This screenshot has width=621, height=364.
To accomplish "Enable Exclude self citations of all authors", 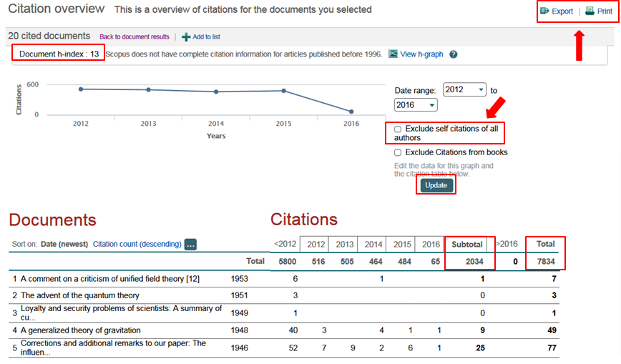I will (x=398, y=129).
